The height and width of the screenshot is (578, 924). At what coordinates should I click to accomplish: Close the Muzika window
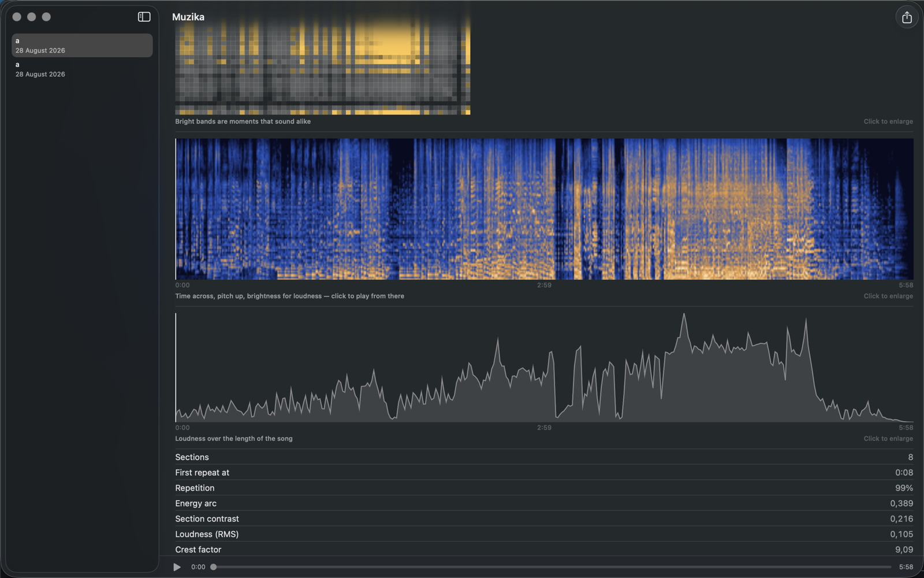(17, 17)
